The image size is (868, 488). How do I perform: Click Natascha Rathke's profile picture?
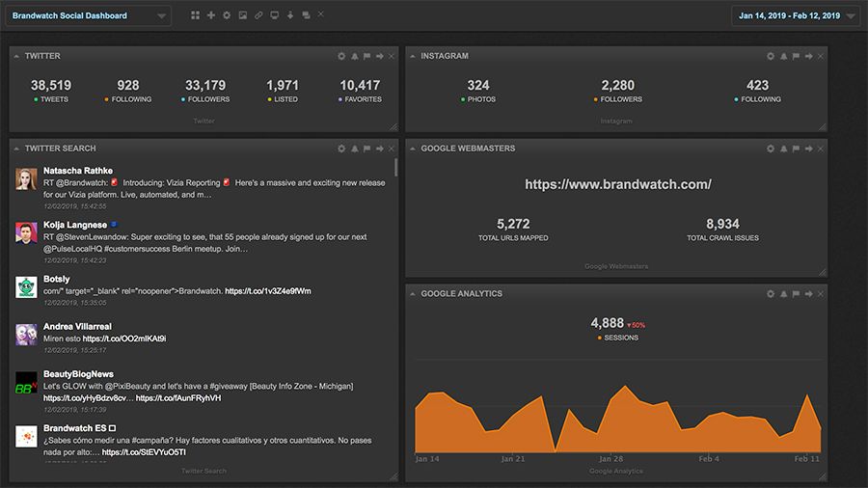pyautogui.click(x=26, y=179)
